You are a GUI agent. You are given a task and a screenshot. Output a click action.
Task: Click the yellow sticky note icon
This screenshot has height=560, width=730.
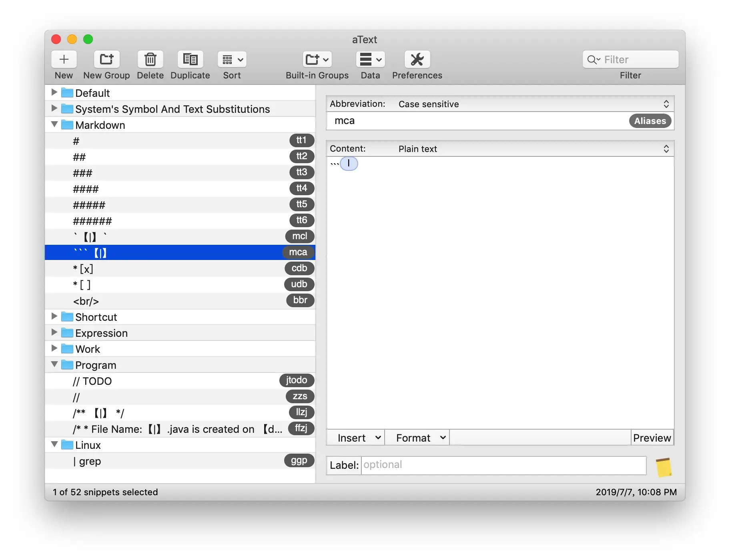point(664,467)
